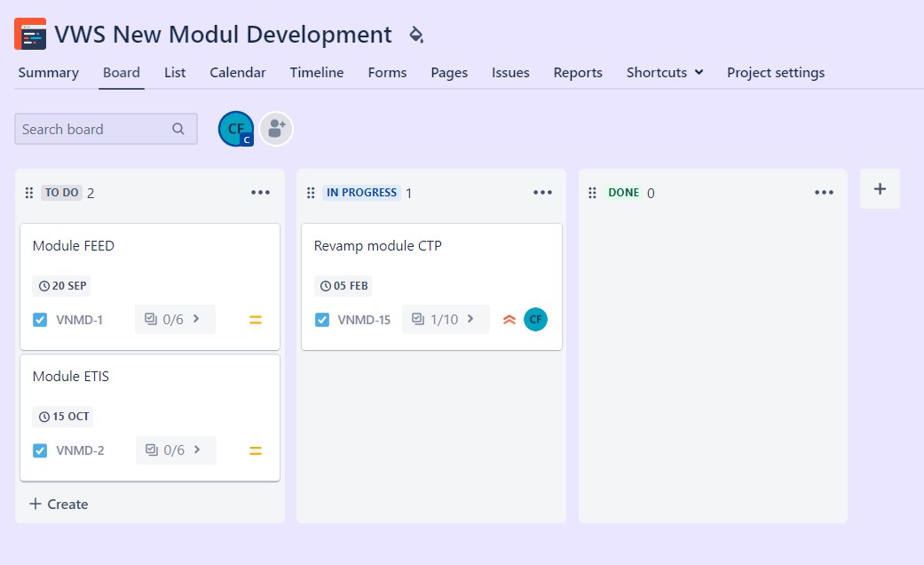Open the Shortcuts dropdown

(665, 73)
